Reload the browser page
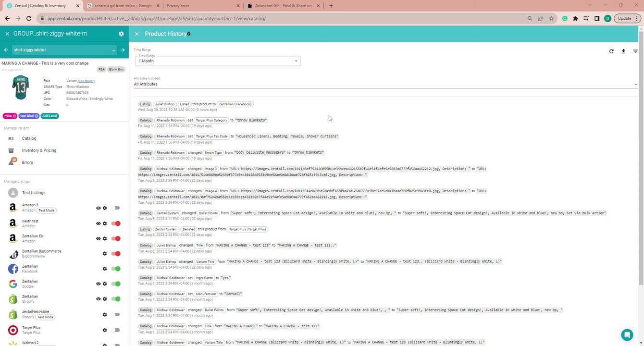 pyautogui.click(x=29, y=18)
